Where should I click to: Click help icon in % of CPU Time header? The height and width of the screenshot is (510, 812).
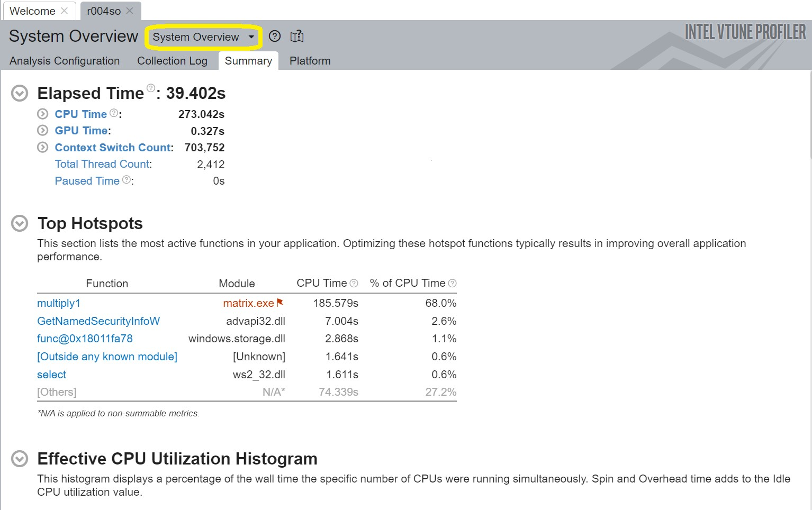coord(452,284)
